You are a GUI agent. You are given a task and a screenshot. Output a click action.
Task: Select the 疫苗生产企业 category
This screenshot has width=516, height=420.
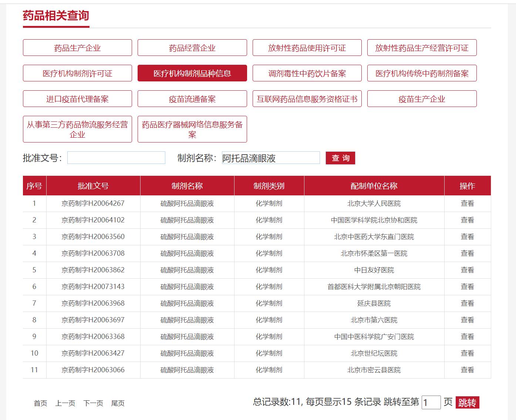click(x=422, y=98)
